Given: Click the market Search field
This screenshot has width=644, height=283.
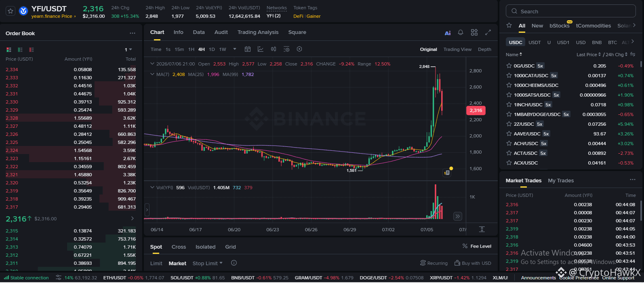Looking at the screenshot, I should [x=570, y=11].
